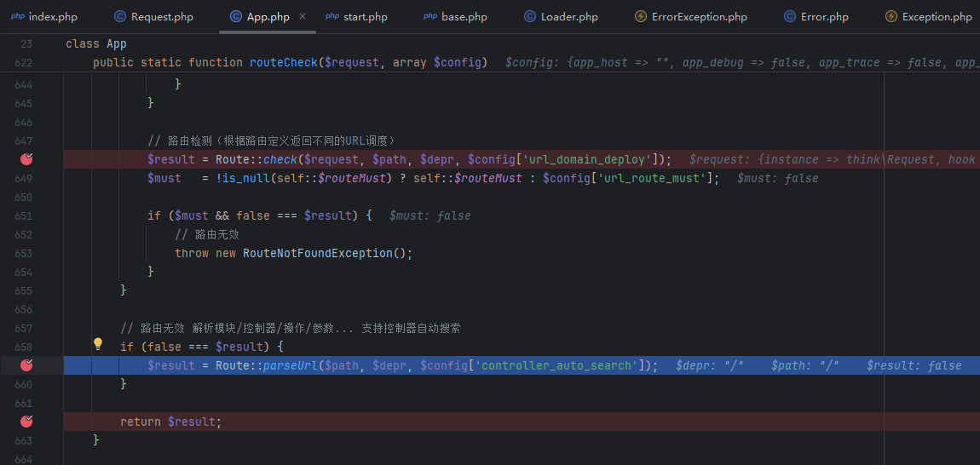The height and width of the screenshot is (465, 980).
Task: Open the lightbulb quick-fix on line 658
Action: click(98, 343)
